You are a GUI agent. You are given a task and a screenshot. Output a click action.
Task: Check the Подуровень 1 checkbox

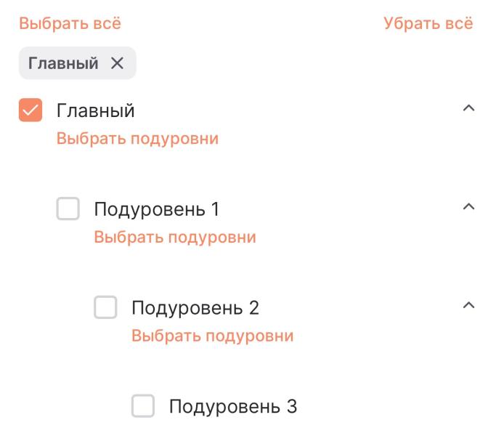coord(68,209)
